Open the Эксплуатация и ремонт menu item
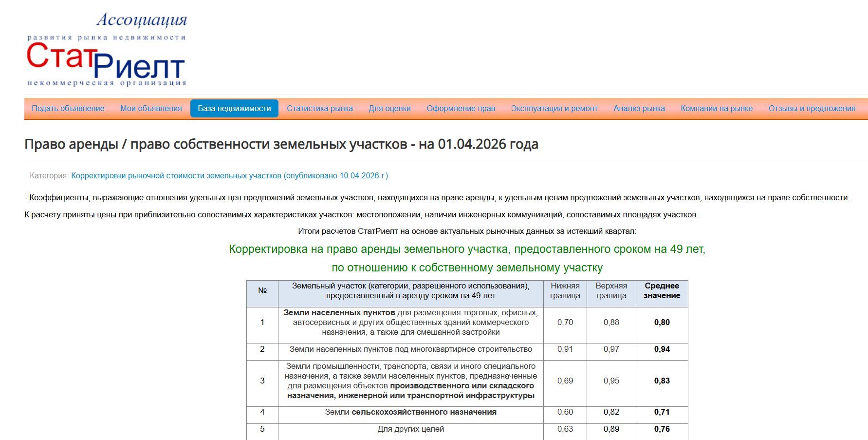The height and width of the screenshot is (440, 868). (554, 108)
